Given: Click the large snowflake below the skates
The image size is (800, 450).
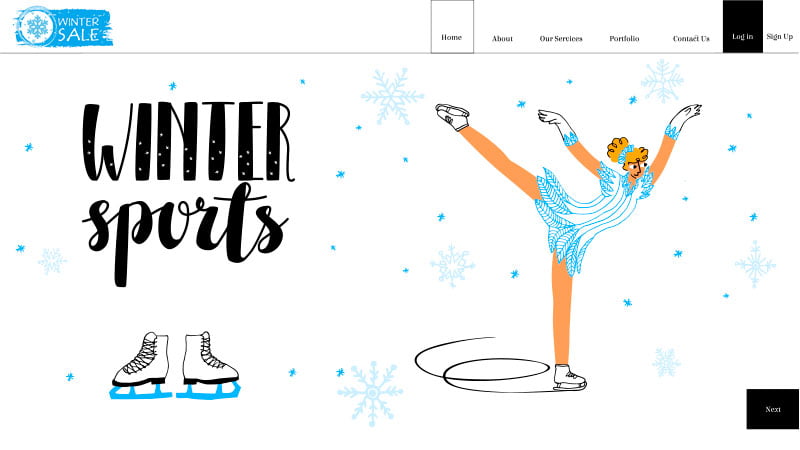Looking at the screenshot, I should 370,393.
